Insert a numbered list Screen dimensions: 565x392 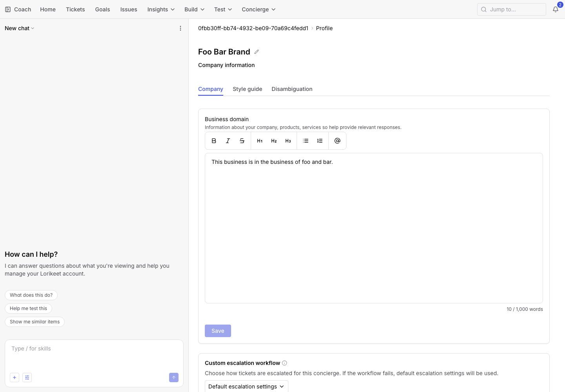coord(320,141)
